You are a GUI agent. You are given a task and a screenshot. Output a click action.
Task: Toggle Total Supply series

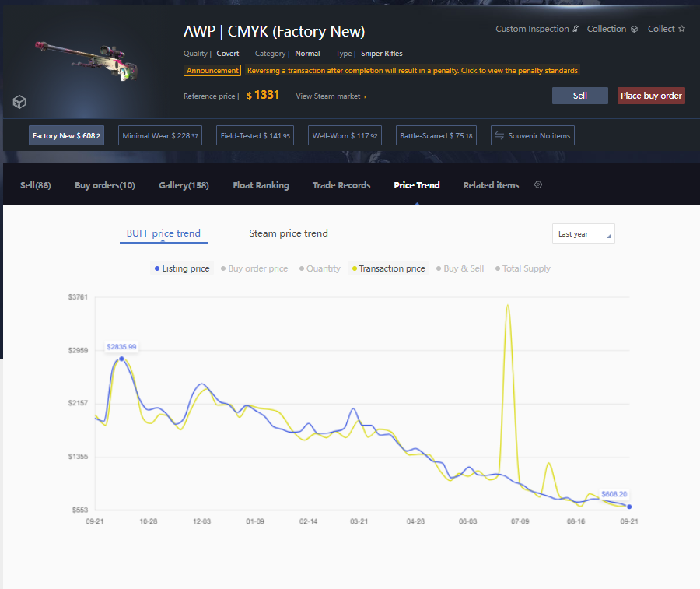[x=523, y=268]
